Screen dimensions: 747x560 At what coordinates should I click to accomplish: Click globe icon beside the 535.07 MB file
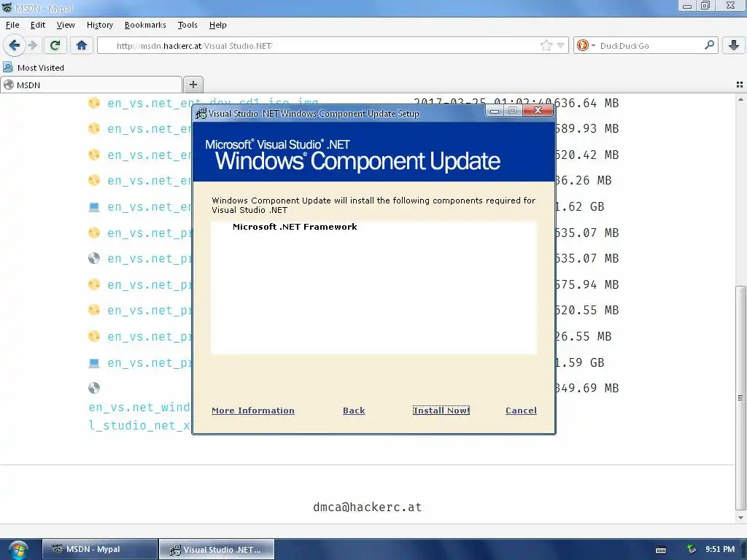tap(94, 258)
